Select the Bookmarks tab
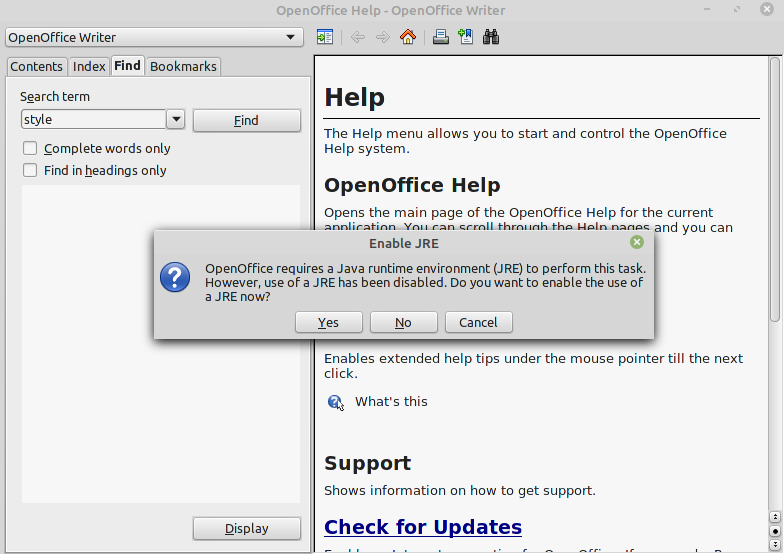Viewport: 784px width, 554px height. click(183, 66)
